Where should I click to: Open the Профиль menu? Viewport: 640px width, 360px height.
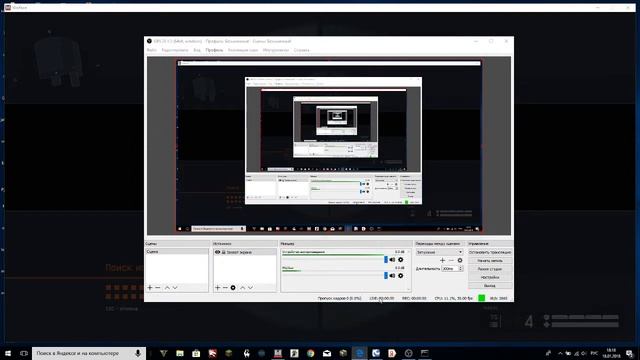tap(214, 50)
